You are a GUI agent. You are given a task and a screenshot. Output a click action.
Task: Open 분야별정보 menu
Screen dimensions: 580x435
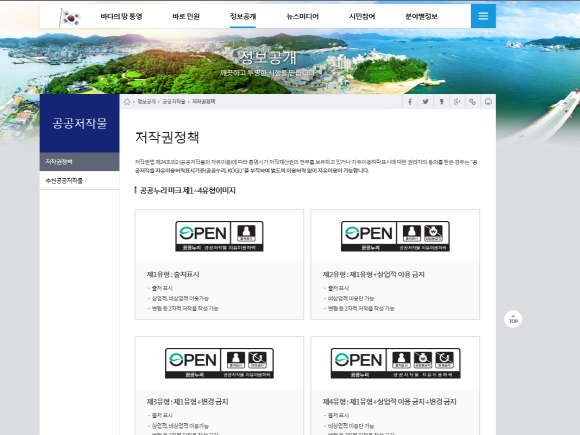(x=421, y=16)
